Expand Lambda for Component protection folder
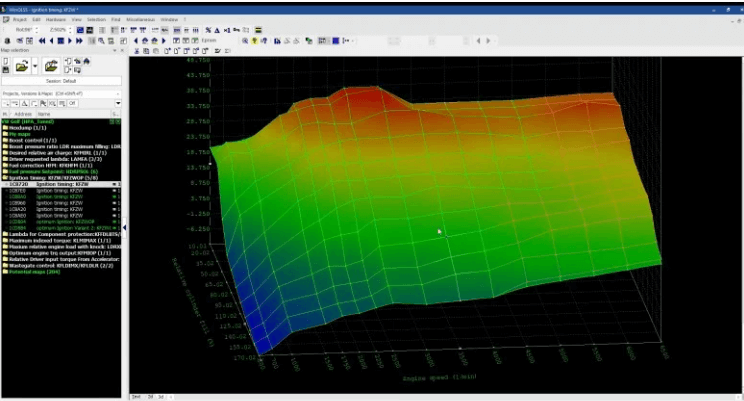This screenshot has height=401, width=744. pos(61,234)
